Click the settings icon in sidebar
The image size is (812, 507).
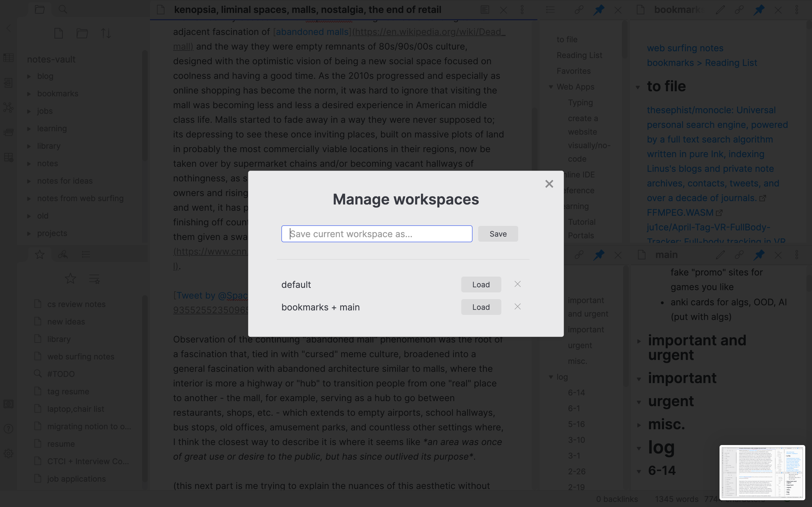pos(8,453)
